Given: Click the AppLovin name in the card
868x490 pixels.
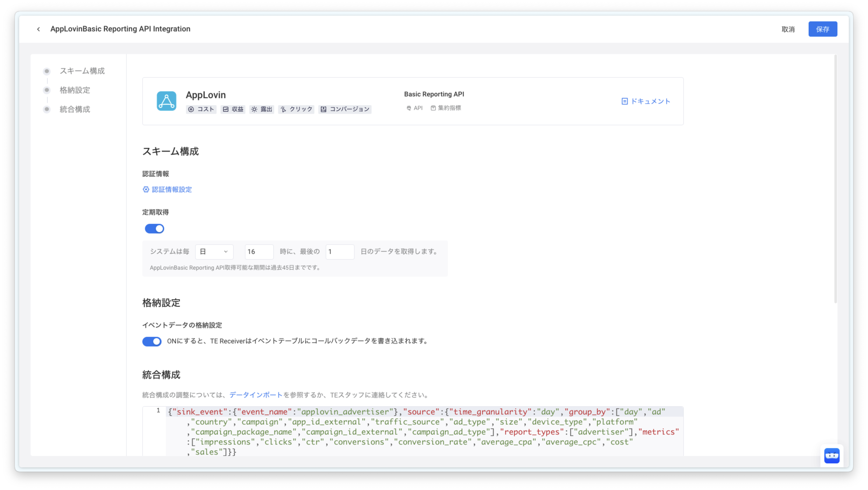Looking at the screenshot, I should 206,95.
